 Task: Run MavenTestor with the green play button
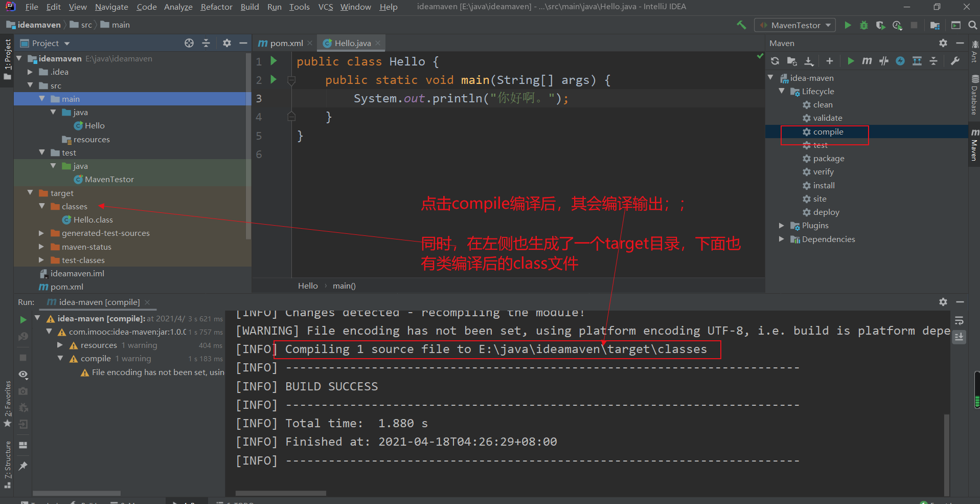[848, 25]
